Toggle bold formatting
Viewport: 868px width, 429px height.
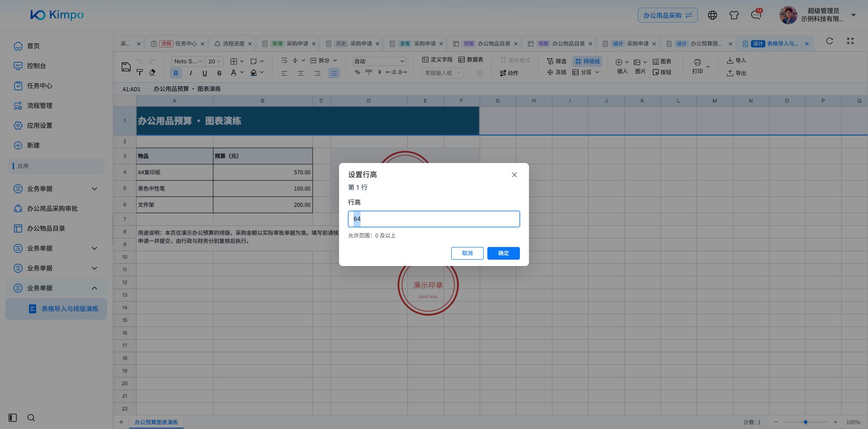[x=176, y=73]
